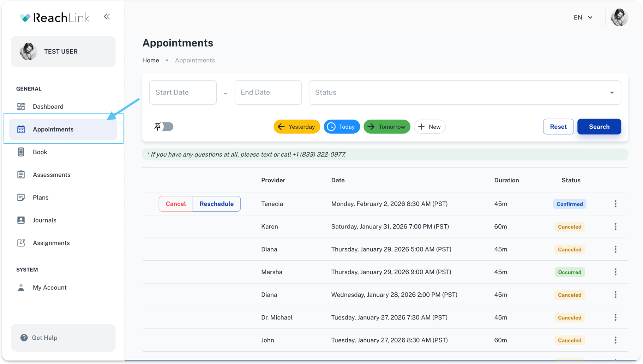Open options menu for Karen appointment
The image size is (643, 364).
tap(615, 227)
